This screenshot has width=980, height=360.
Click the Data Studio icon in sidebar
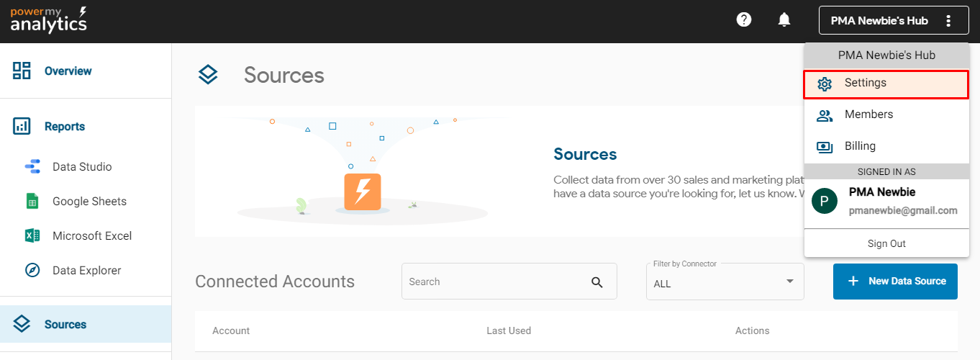click(32, 167)
